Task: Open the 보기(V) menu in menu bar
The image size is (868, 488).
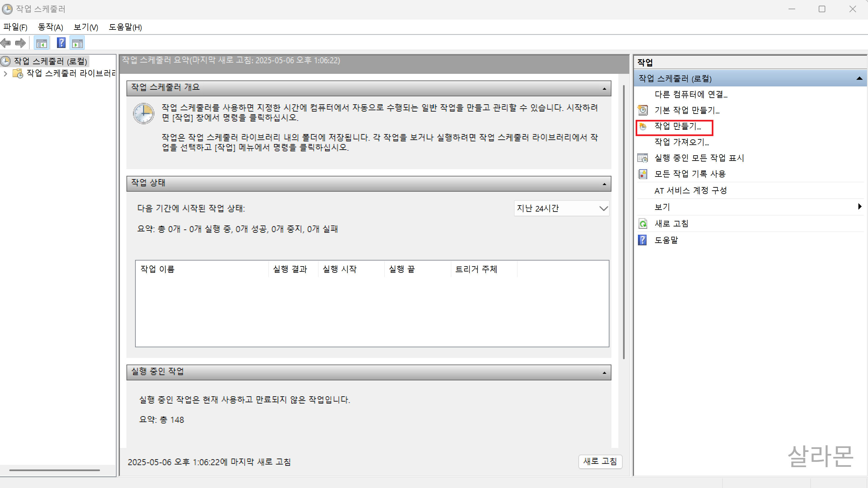Action: (86, 27)
